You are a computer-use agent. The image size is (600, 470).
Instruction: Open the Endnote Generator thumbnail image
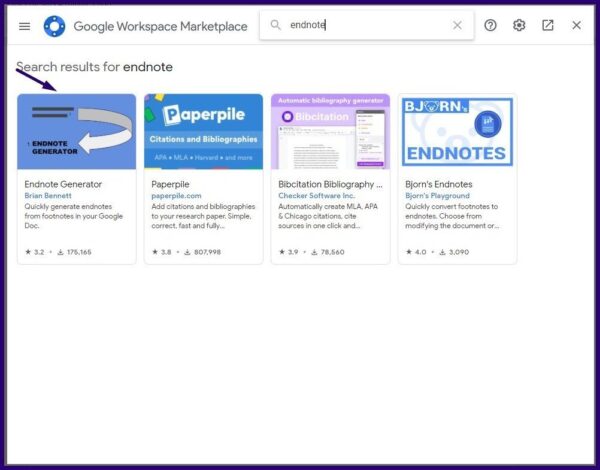77,132
